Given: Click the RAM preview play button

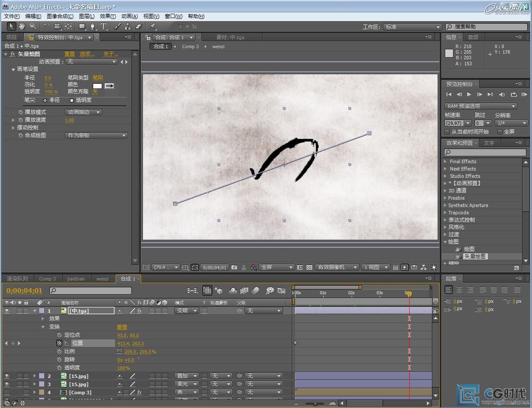Looking at the screenshot, I should pyautogui.click(x=524, y=94).
